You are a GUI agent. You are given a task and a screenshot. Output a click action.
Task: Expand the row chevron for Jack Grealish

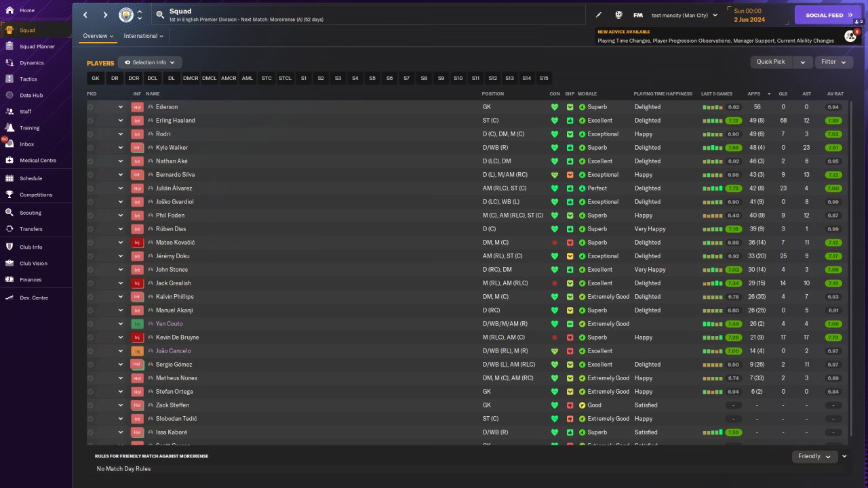point(121,283)
